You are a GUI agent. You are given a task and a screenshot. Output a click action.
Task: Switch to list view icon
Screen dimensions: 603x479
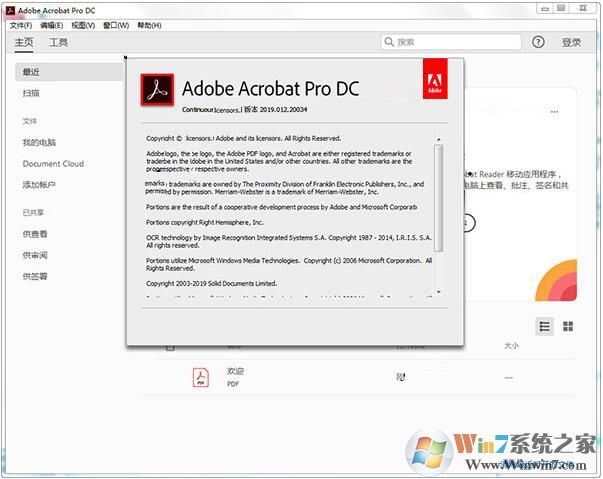pos(545,326)
